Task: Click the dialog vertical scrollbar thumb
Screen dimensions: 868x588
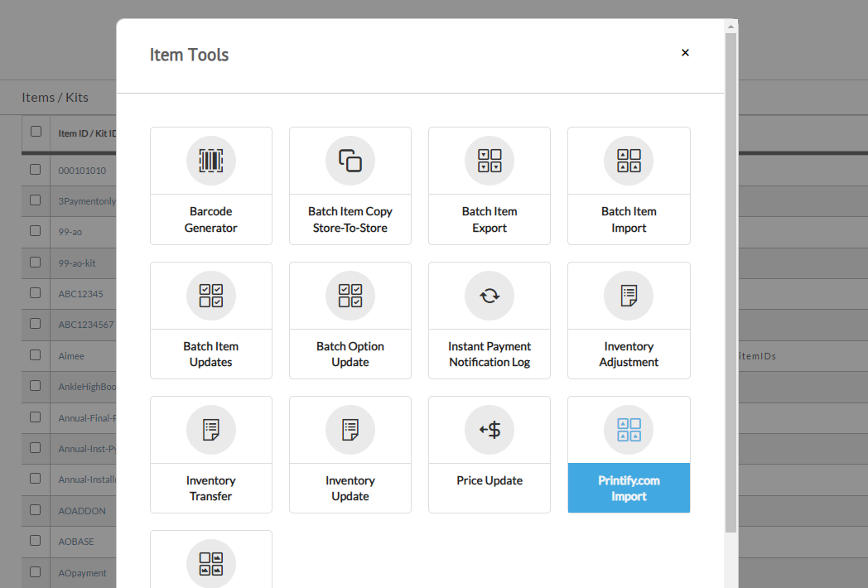Action: (731, 282)
